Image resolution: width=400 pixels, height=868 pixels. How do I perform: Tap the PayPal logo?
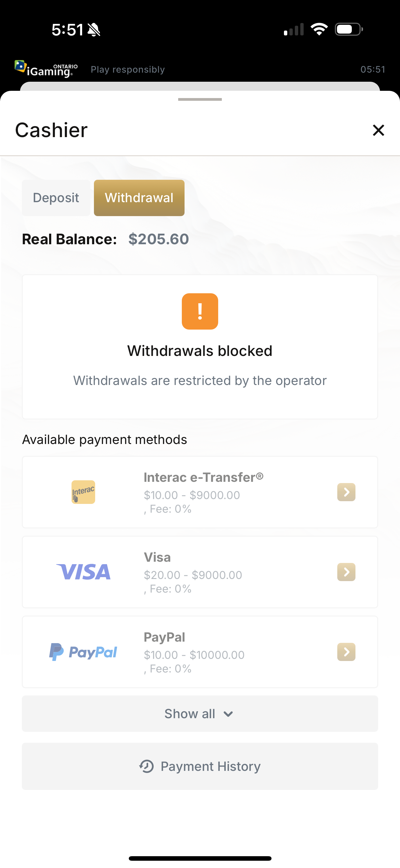coord(83,652)
